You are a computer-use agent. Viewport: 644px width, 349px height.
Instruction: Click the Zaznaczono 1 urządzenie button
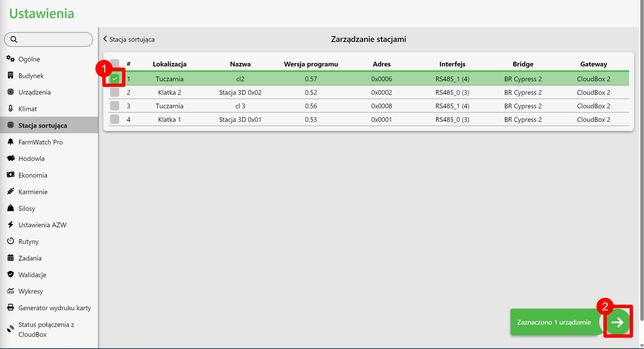click(554, 322)
